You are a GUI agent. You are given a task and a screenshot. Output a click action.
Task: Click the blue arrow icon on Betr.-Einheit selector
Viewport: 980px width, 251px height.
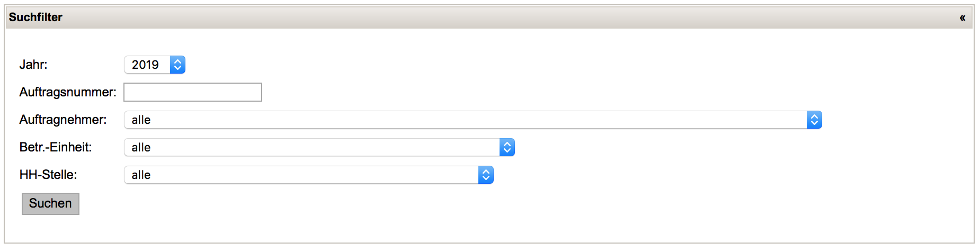507,147
